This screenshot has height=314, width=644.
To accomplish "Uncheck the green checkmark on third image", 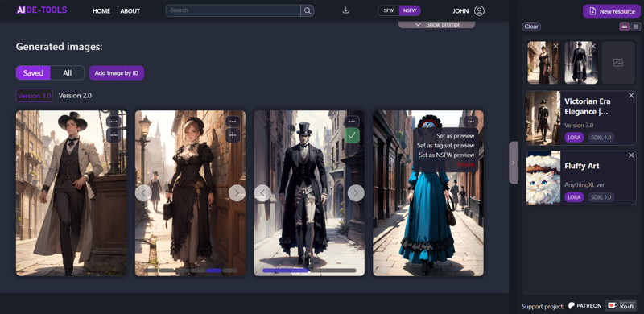I will pyautogui.click(x=352, y=135).
